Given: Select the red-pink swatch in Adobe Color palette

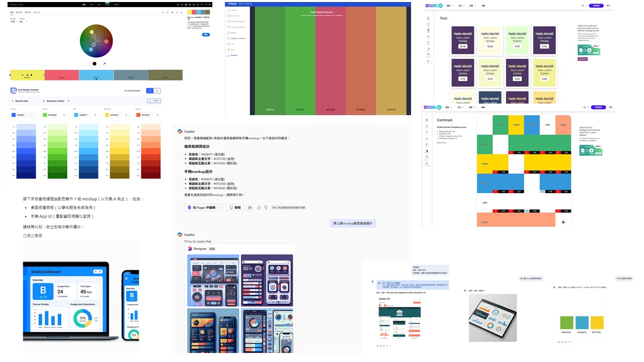Looking at the screenshot, I should [x=61, y=75].
